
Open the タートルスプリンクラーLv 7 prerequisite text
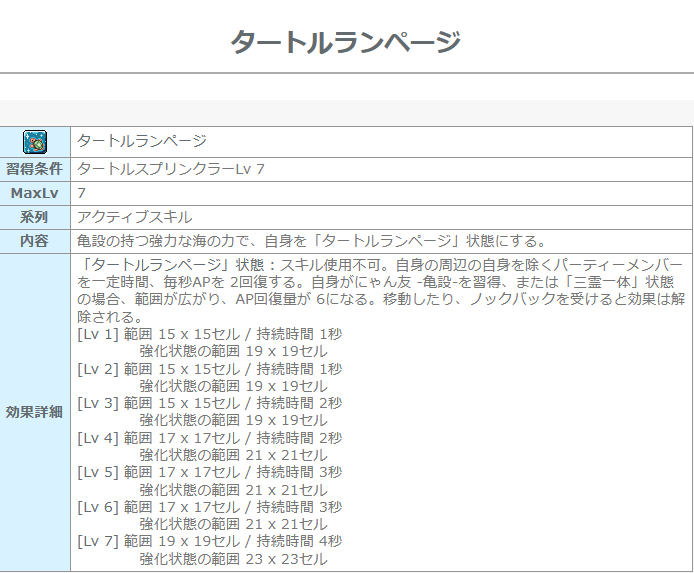tap(171, 168)
